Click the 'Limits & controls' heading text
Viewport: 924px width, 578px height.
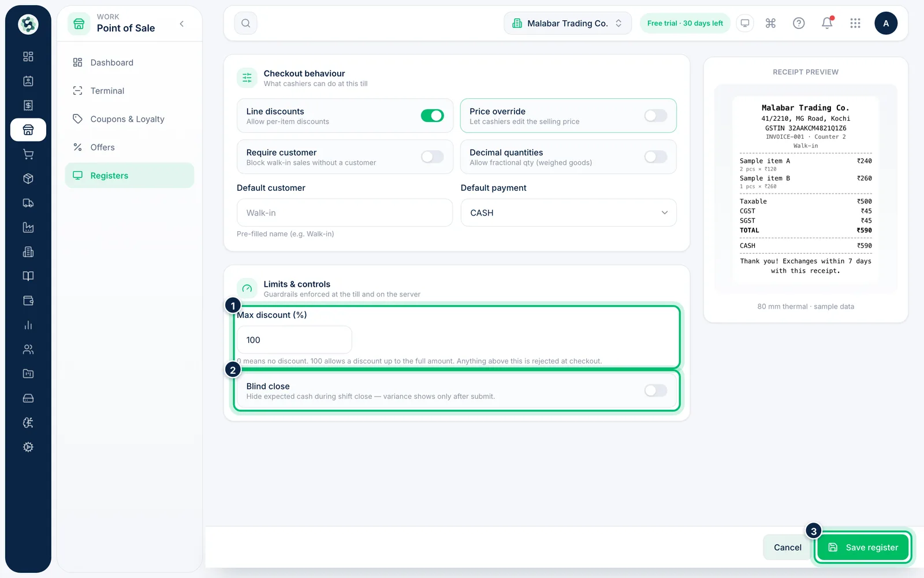(x=297, y=284)
